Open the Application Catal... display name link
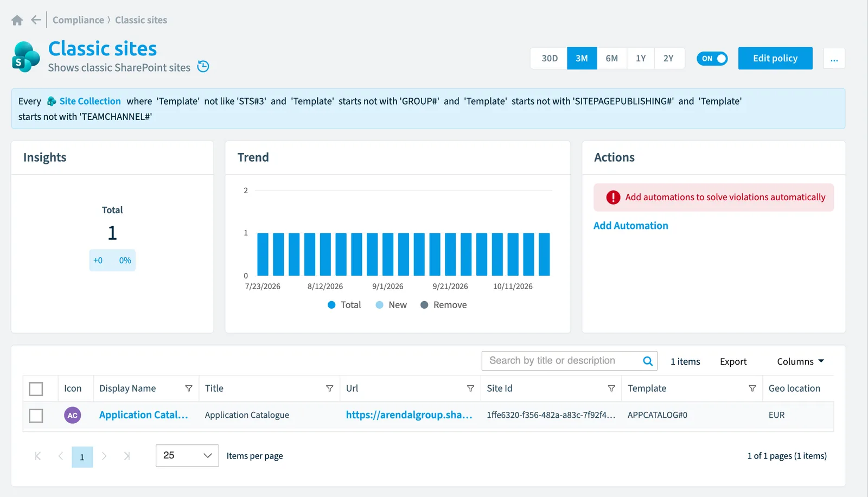 coord(143,415)
